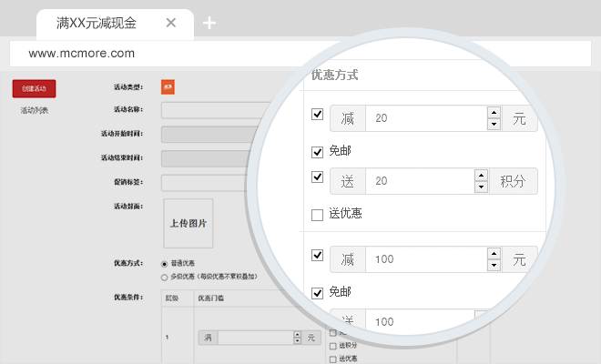The image size is (601, 364).
Task: Click down arrow on the 减 100 元 stepper
Action: 494,266
